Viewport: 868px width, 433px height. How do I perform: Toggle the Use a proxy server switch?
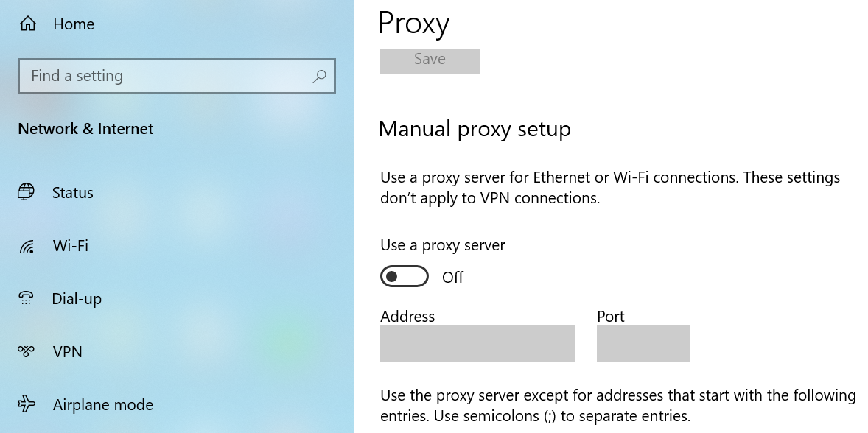[x=404, y=277]
